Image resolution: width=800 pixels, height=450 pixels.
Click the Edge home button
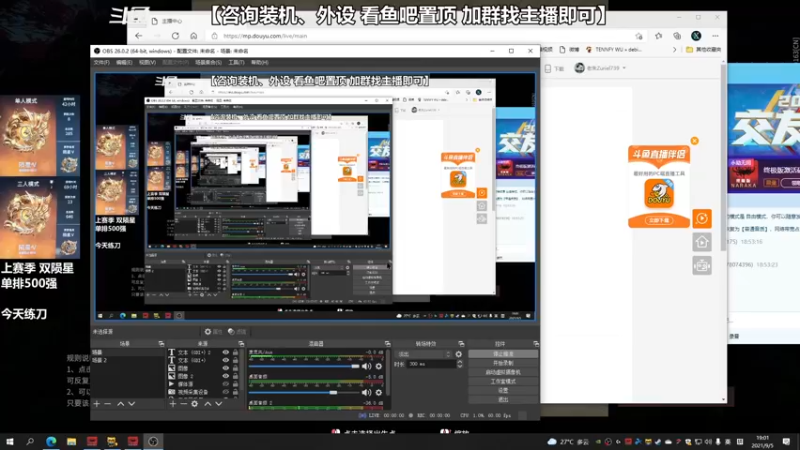(x=193, y=36)
